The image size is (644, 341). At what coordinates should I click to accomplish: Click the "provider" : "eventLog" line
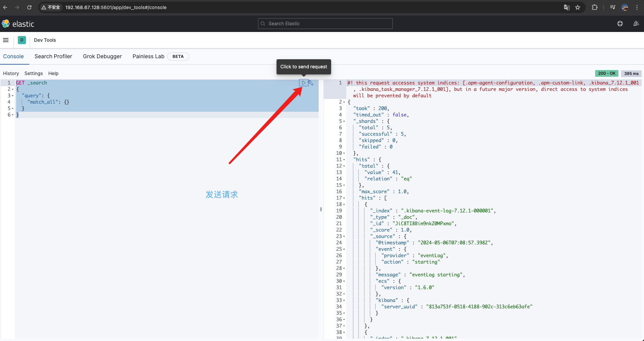coord(415,255)
